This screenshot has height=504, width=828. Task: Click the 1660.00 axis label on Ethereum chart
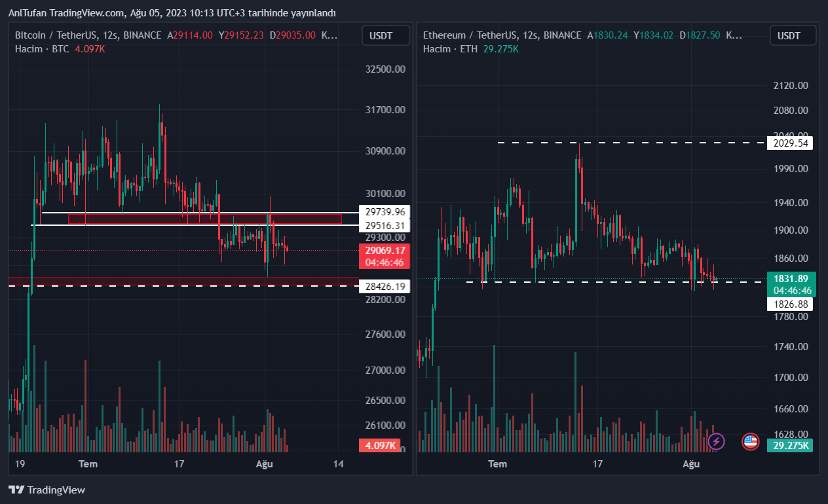tap(790, 409)
